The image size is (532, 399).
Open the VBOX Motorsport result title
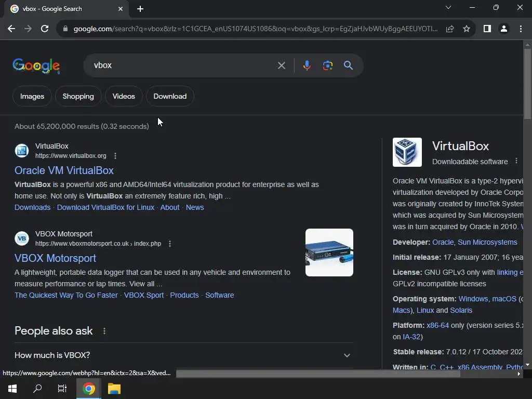[x=55, y=258]
